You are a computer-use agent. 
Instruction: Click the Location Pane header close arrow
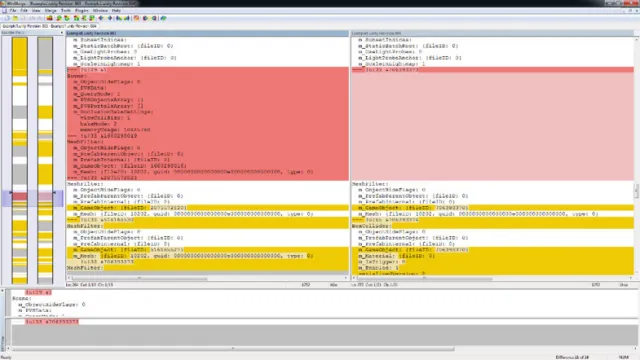click(x=61, y=33)
